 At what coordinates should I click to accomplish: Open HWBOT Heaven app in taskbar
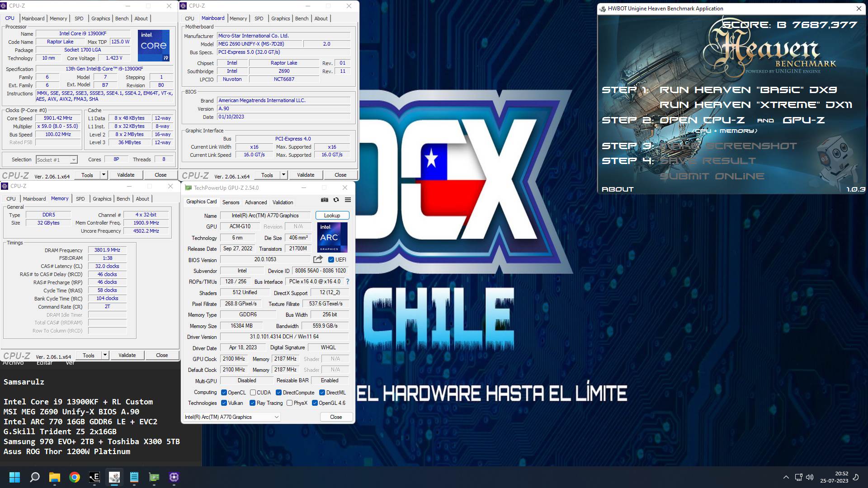[114, 477]
